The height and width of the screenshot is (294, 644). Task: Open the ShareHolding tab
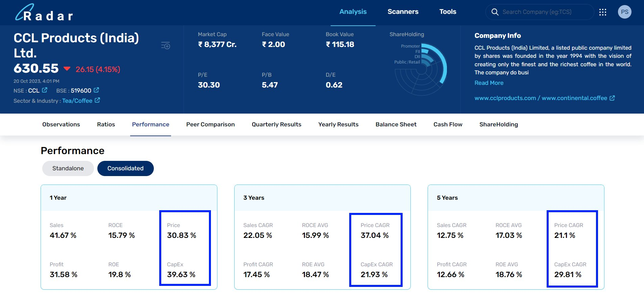(499, 124)
